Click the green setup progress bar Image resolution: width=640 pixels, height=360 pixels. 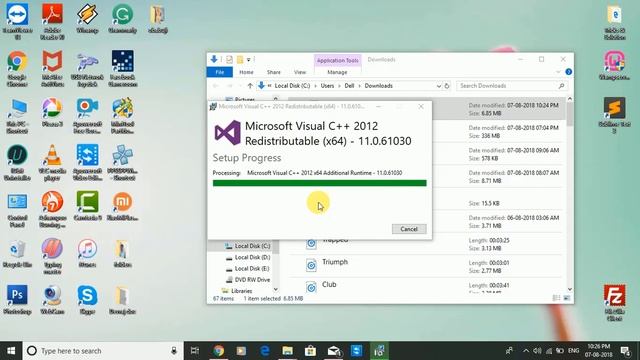point(320,183)
